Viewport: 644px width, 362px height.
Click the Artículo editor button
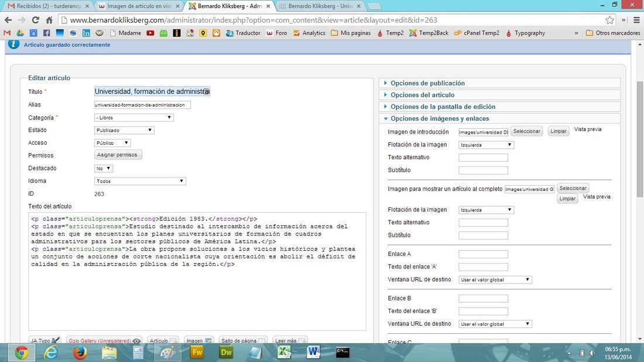pos(163,341)
